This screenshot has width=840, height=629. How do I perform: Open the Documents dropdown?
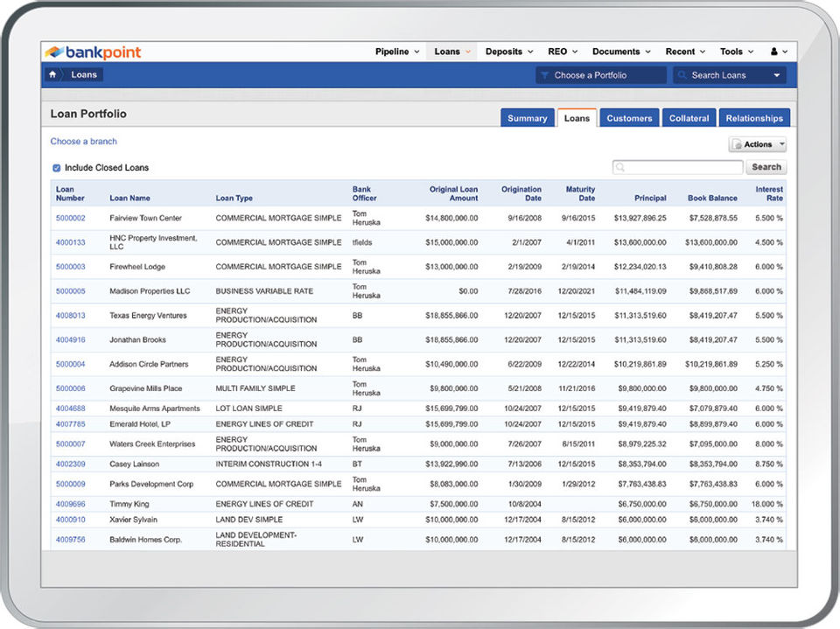pos(621,52)
